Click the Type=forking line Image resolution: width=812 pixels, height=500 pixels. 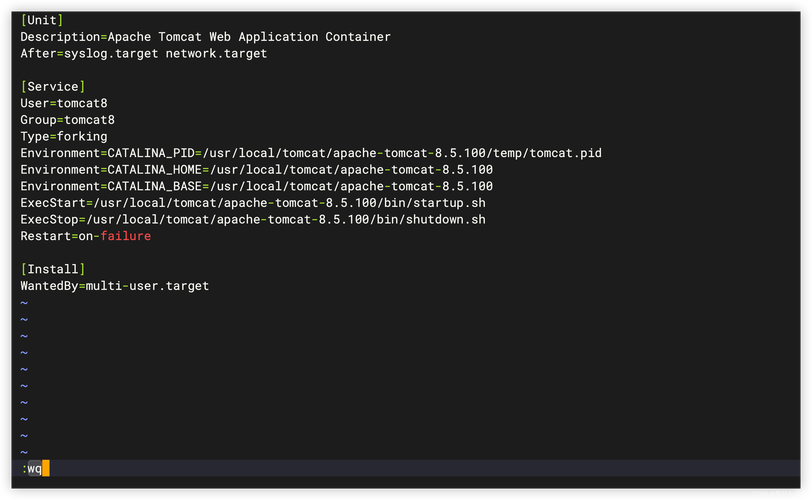[64, 137]
